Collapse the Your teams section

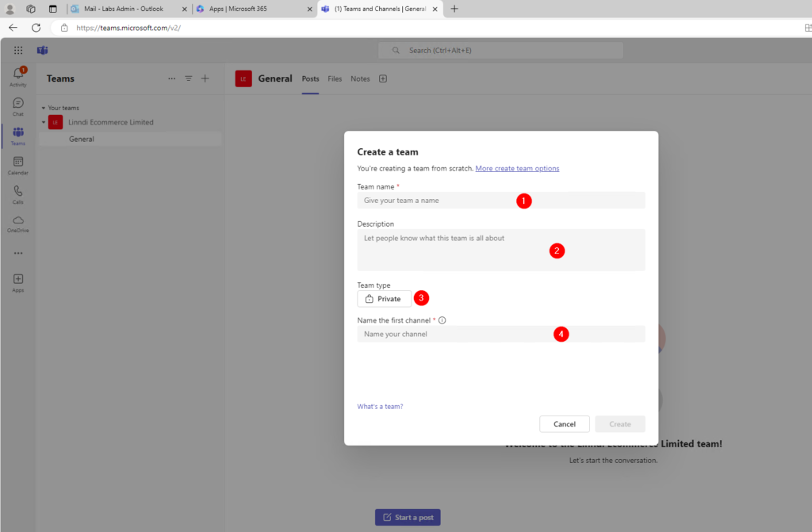tap(44, 108)
